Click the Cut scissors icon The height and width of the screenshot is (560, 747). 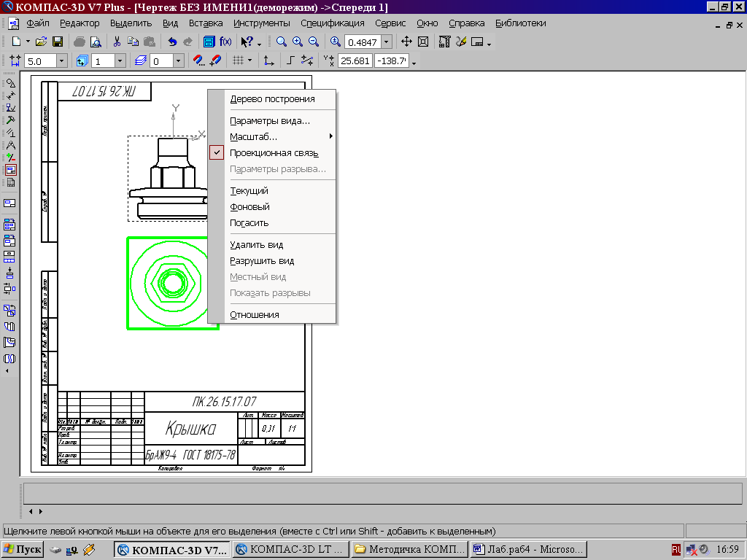pyautogui.click(x=117, y=42)
